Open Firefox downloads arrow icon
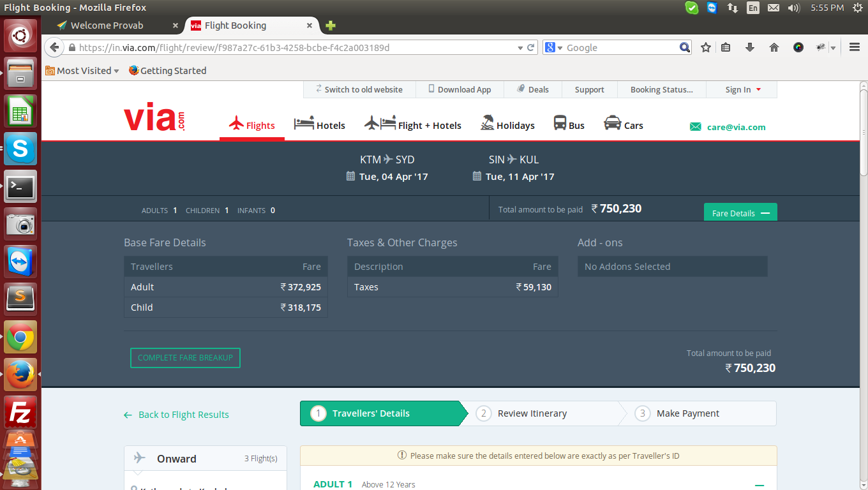Image resolution: width=868 pixels, height=490 pixels. [x=750, y=47]
